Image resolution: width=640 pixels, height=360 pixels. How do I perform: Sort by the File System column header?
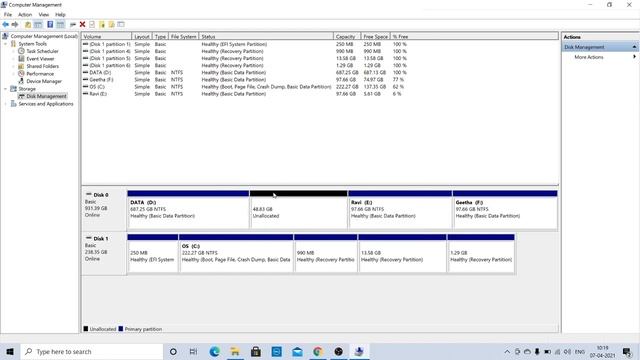(x=183, y=36)
